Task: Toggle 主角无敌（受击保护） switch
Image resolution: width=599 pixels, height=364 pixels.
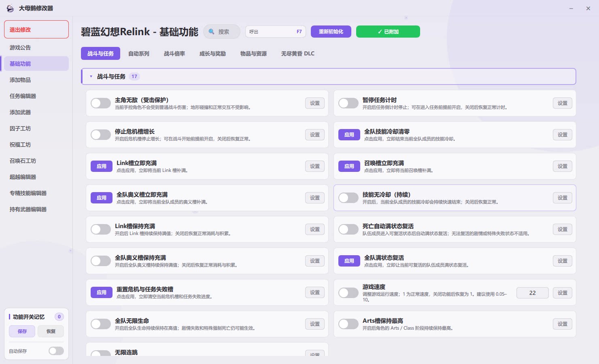Action: point(101,103)
